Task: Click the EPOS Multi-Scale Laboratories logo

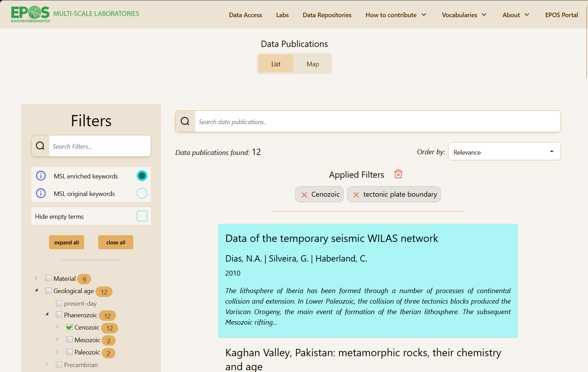Action: (x=75, y=14)
